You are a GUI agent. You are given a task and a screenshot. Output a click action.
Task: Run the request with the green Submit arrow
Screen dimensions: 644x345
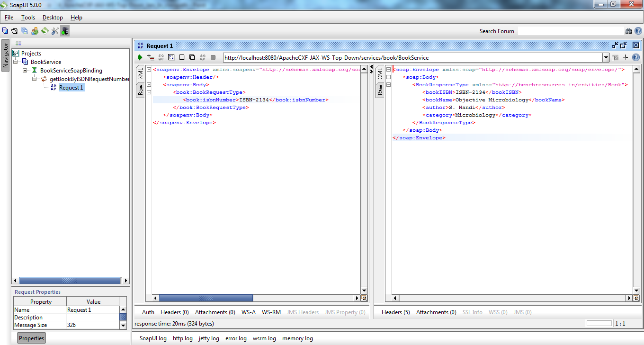pos(139,57)
